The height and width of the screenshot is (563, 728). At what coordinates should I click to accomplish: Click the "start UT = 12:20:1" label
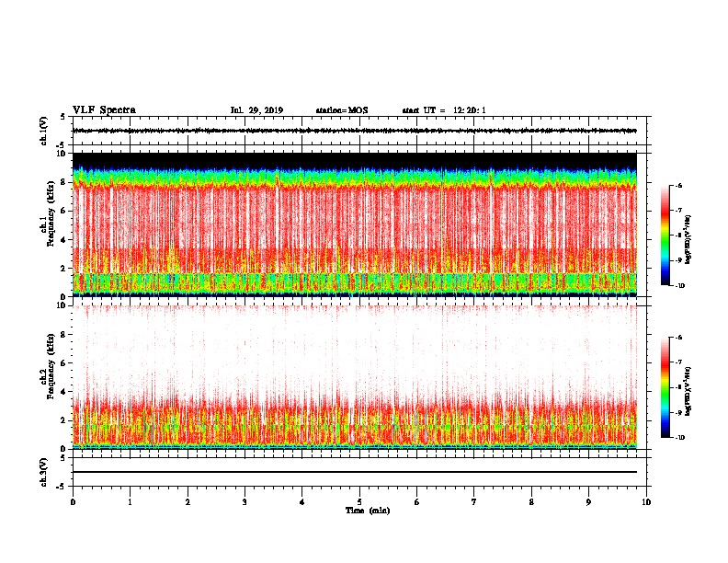pos(444,110)
